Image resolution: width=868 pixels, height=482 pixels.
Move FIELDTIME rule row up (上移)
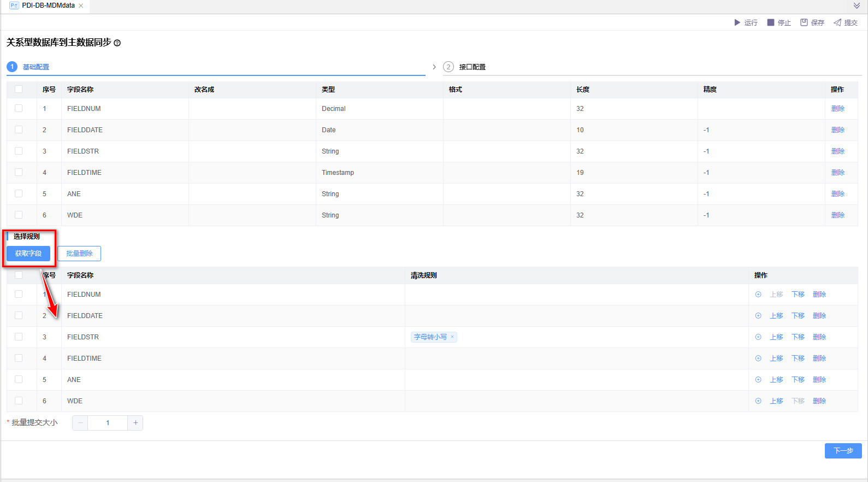(x=777, y=358)
